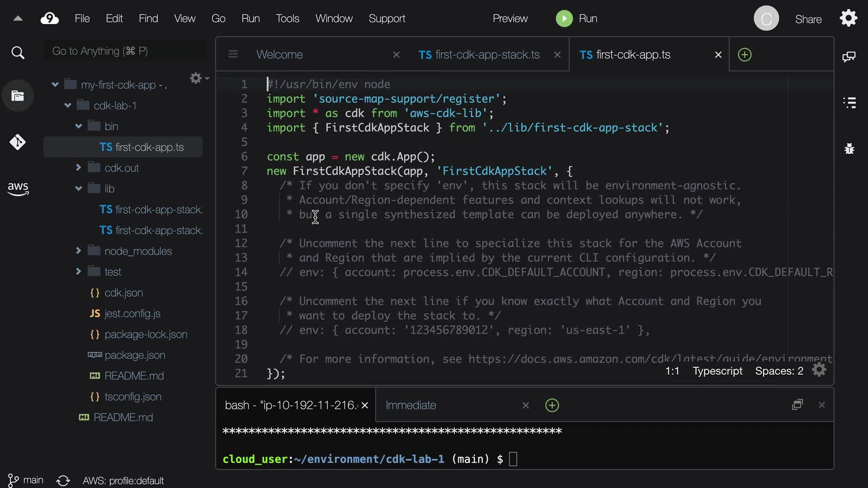Toggle menu bar collapse arrow at top left
Image resolution: width=868 pixels, height=488 pixels.
[x=18, y=19]
